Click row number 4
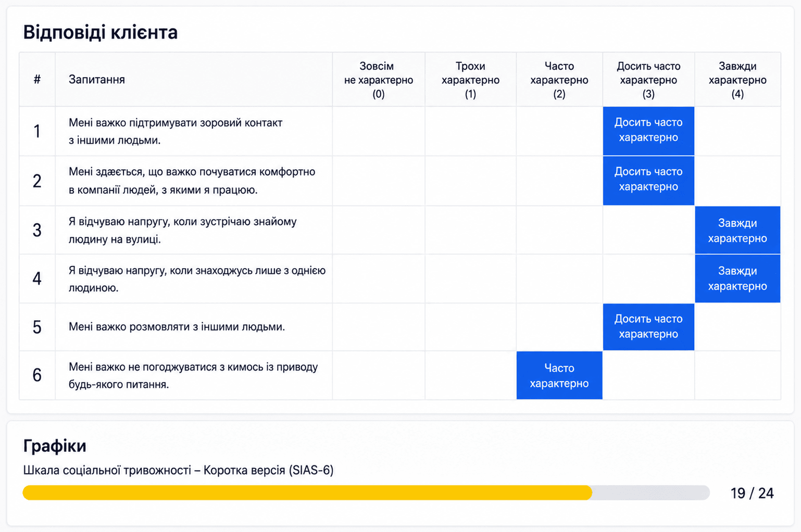The height and width of the screenshot is (532, 801). pos(37,279)
